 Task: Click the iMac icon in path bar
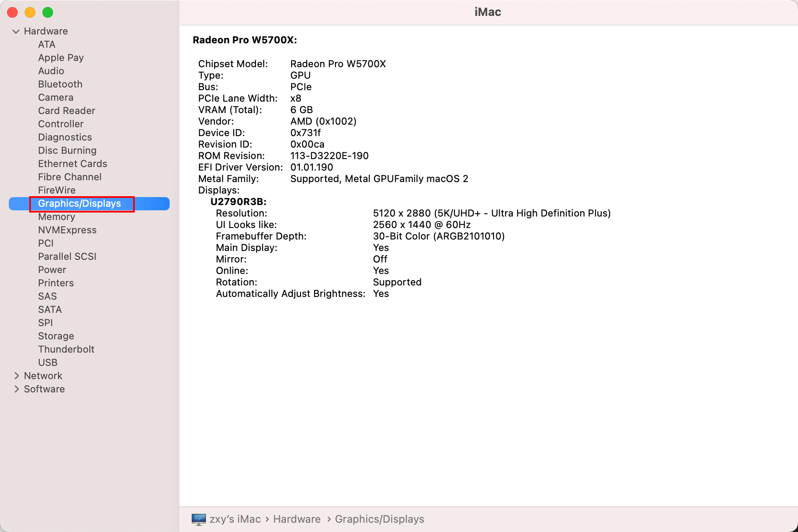pos(199,519)
